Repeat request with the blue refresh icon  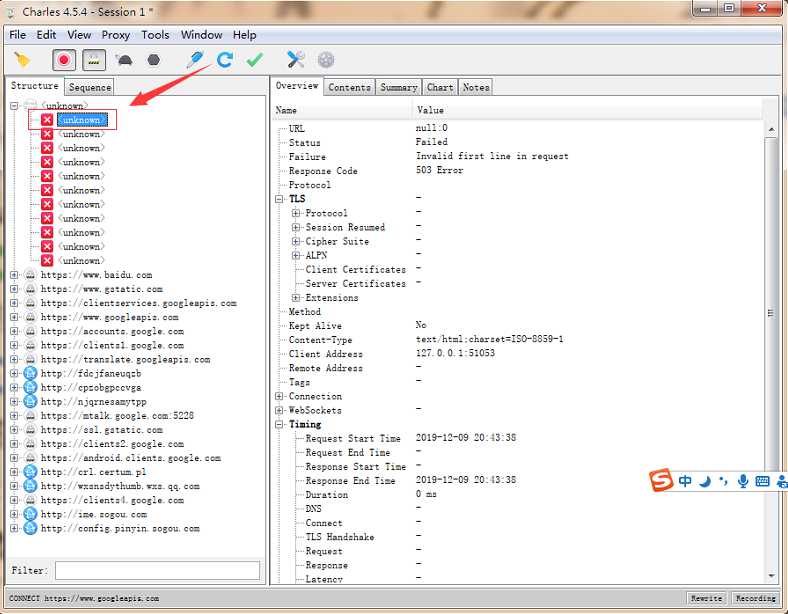[x=225, y=60]
